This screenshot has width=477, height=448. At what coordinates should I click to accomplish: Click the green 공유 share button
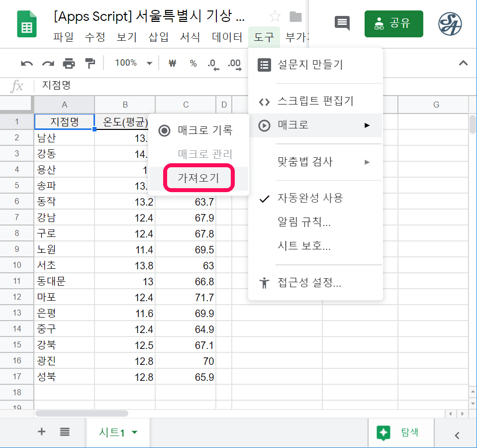pyautogui.click(x=393, y=24)
